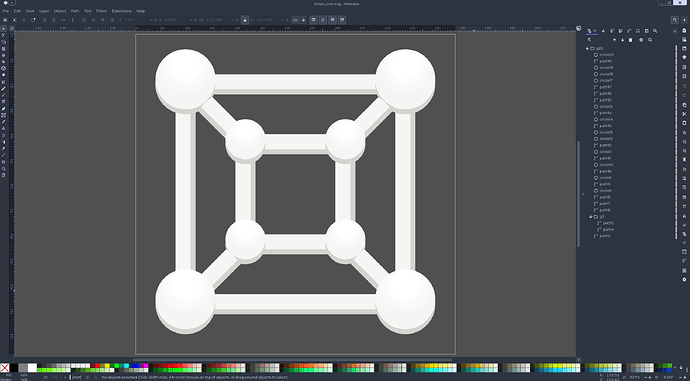Pick pure red swatch in palette

point(98,366)
